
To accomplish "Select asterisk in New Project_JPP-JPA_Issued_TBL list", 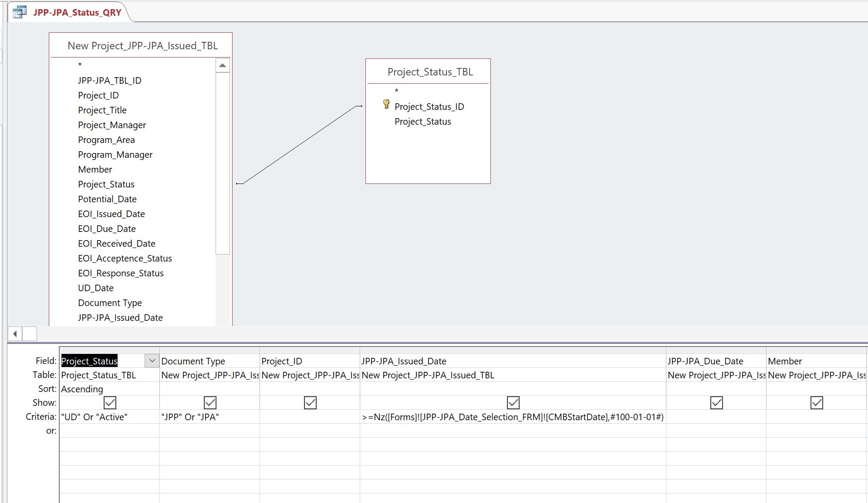I will pyautogui.click(x=80, y=65).
